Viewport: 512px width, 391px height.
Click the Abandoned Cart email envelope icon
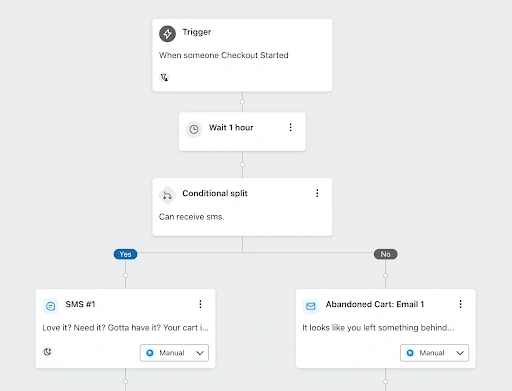[x=311, y=306]
